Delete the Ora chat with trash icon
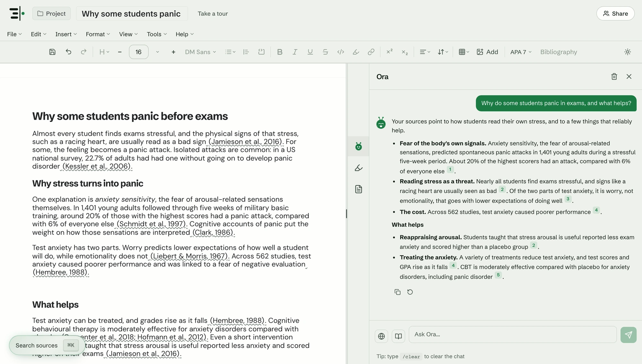The height and width of the screenshot is (364, 642). (614, 77)
